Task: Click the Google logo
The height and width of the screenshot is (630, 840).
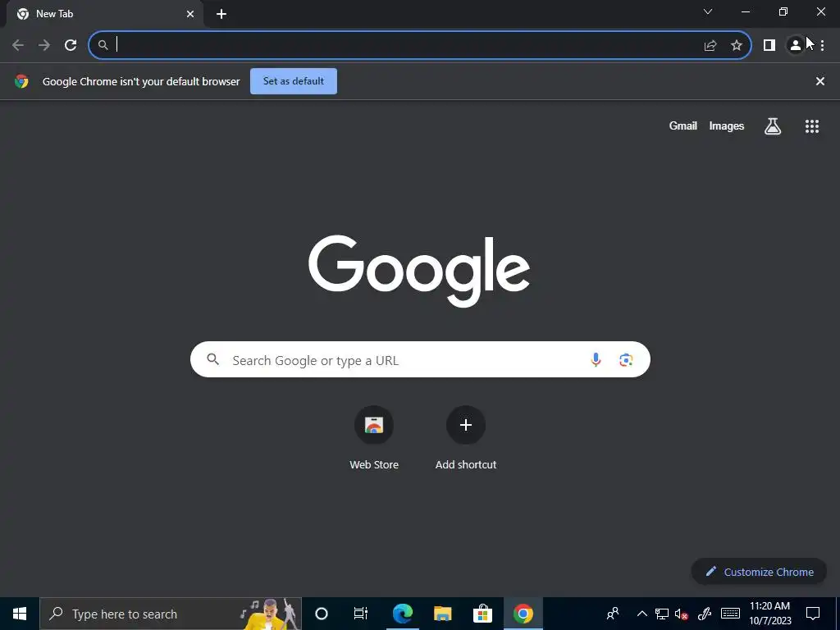Action: click(419, 271)
